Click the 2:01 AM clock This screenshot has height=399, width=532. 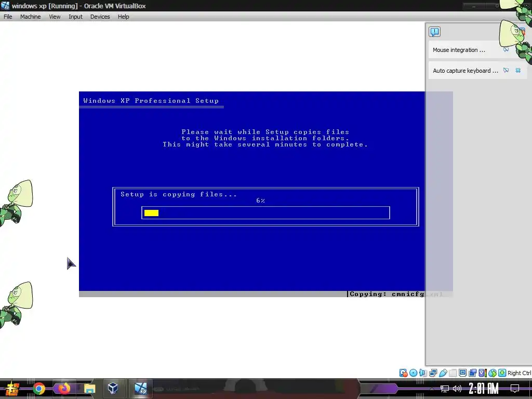click(484, 389)
